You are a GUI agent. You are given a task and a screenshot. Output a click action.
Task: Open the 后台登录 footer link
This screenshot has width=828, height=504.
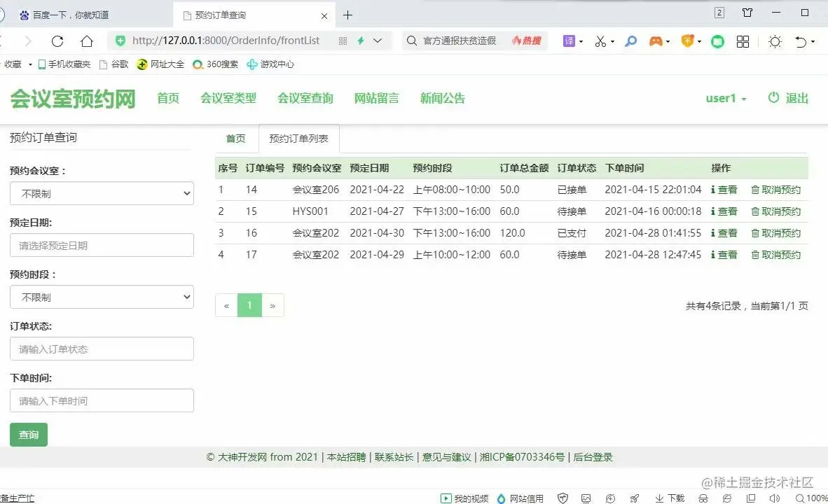point(593,457)
